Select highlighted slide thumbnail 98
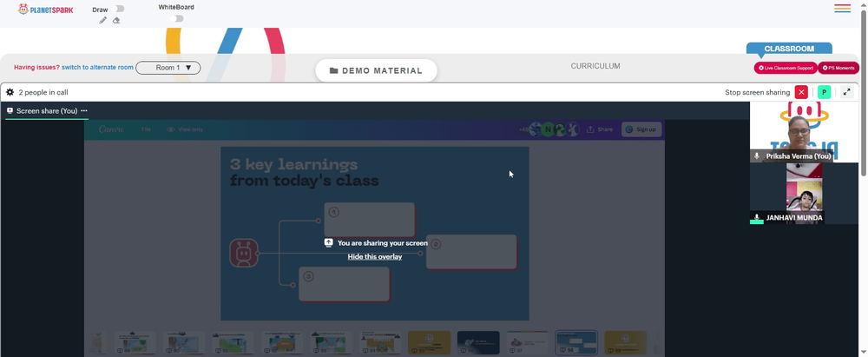The image size is (868, 357). pyautogui.click(x=576, y=343)
